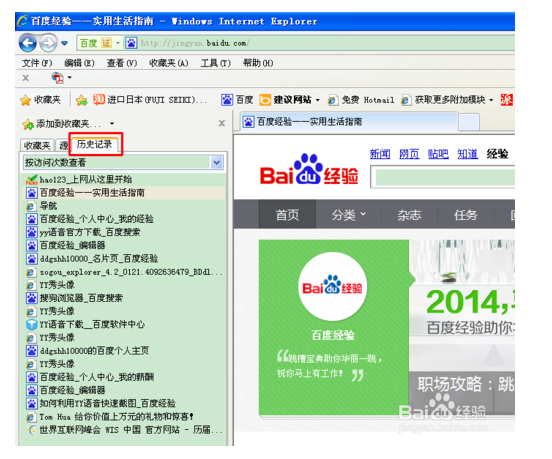Image resolution: width=552 pixels, height=459 pixels.
Task: Open the 工具(T) menu
Action: point(215,63)
